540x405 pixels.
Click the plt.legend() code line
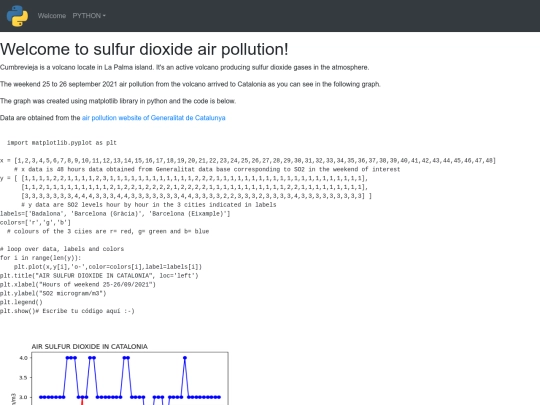coord(21,302)
